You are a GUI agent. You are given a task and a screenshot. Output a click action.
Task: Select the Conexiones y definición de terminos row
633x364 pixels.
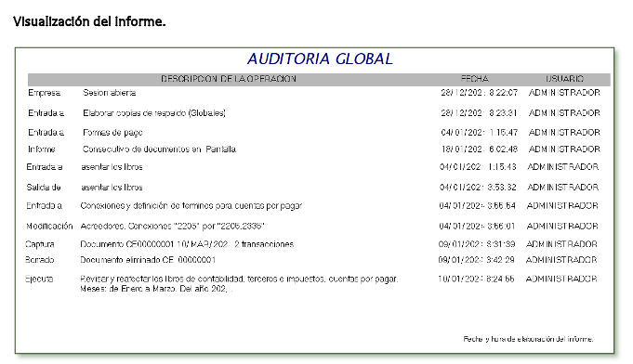(x=312, y=205)
